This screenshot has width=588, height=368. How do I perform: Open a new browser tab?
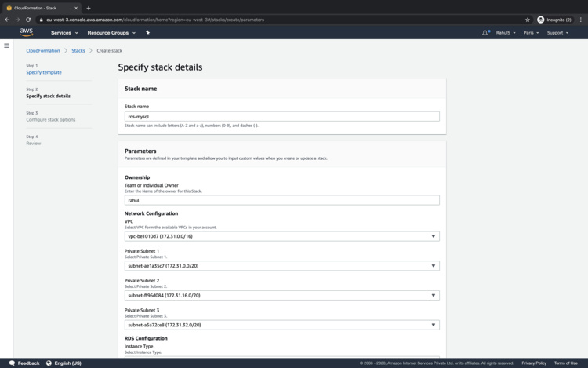[89, 8]
